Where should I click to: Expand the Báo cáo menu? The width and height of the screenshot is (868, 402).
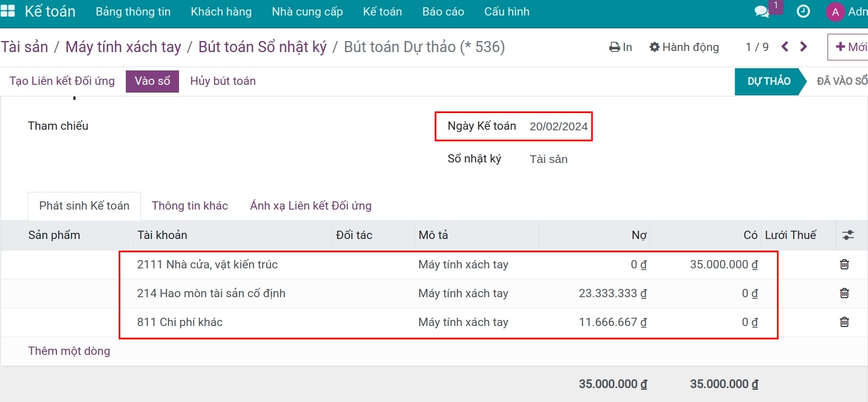tap(443, 12)
